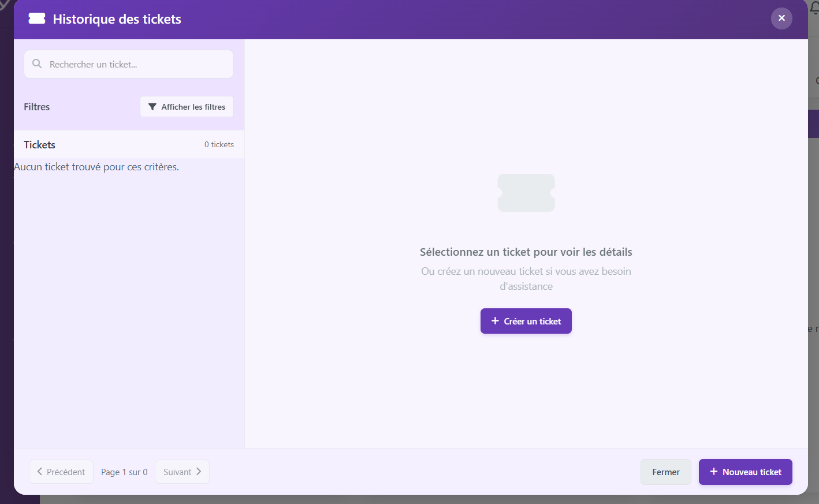Click the magnifier icon in the search bar

(x=37, y=64)
